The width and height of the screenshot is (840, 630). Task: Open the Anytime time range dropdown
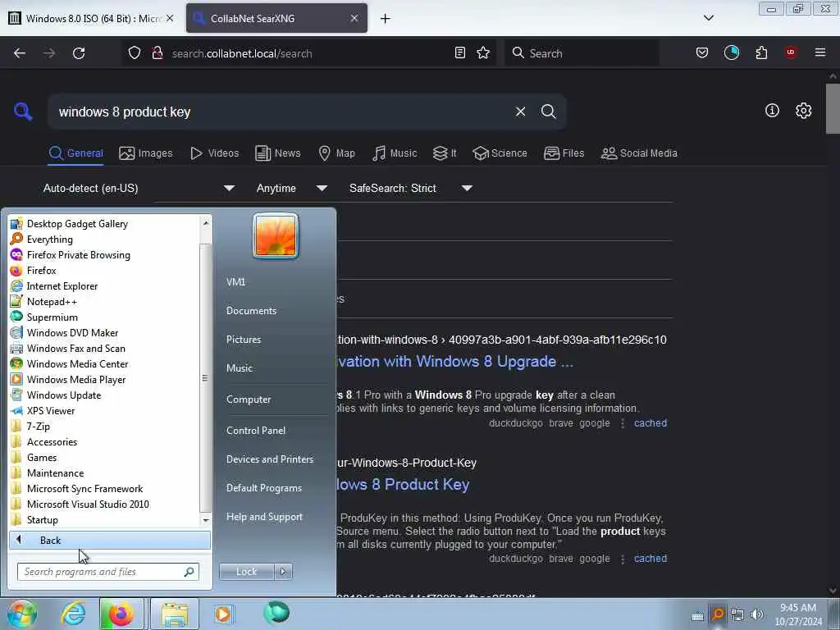pos(291,188)
